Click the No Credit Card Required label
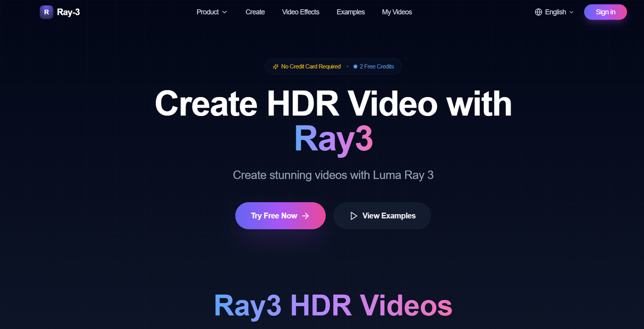 click(x=311, y=66)
